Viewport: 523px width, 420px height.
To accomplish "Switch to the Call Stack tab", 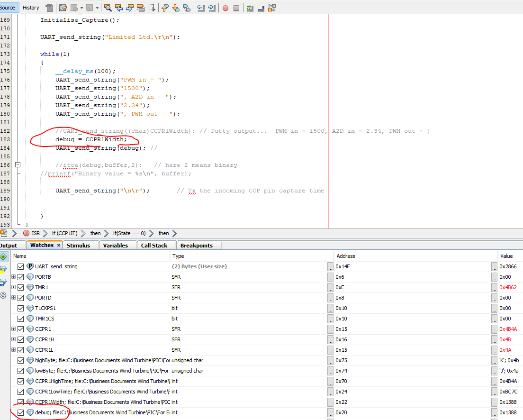I will 154,246.
